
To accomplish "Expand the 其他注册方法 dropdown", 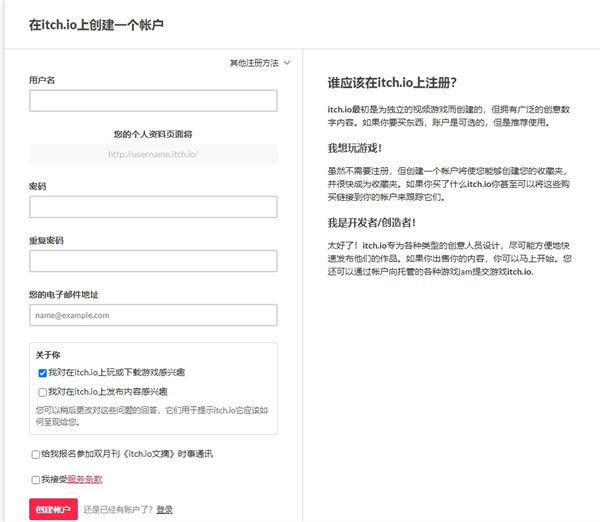I will 260,63.
